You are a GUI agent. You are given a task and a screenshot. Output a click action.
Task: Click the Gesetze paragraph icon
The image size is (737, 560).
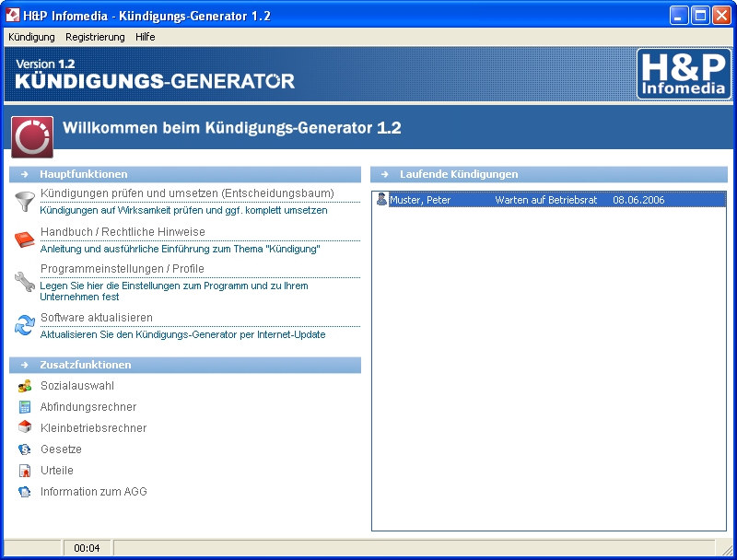(x=25, y=449)
